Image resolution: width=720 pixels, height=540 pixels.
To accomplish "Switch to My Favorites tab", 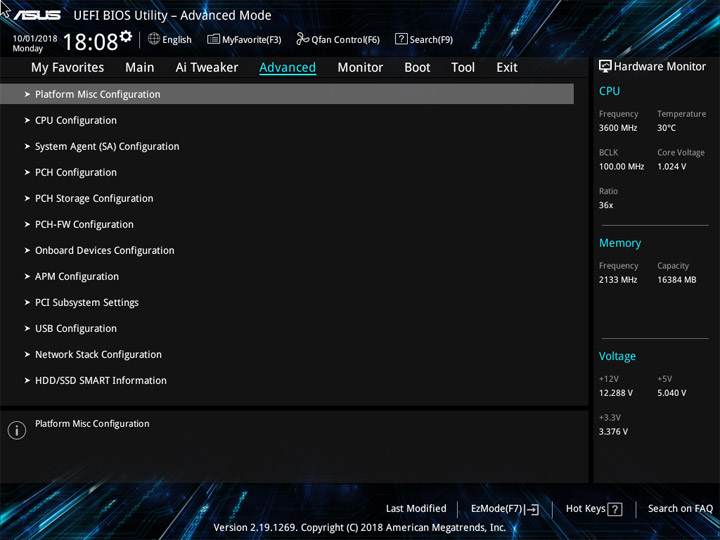I will [68, 68].
